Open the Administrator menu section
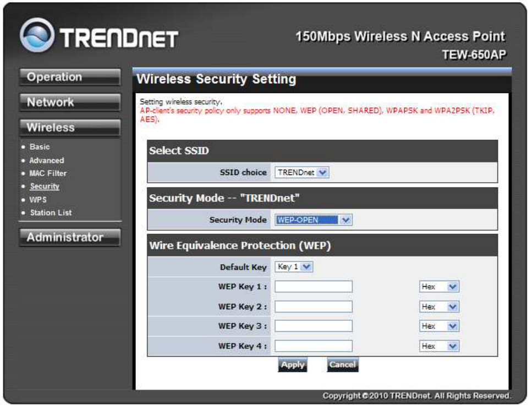Viewport: 532px width, 410px height. click(70, 237)
